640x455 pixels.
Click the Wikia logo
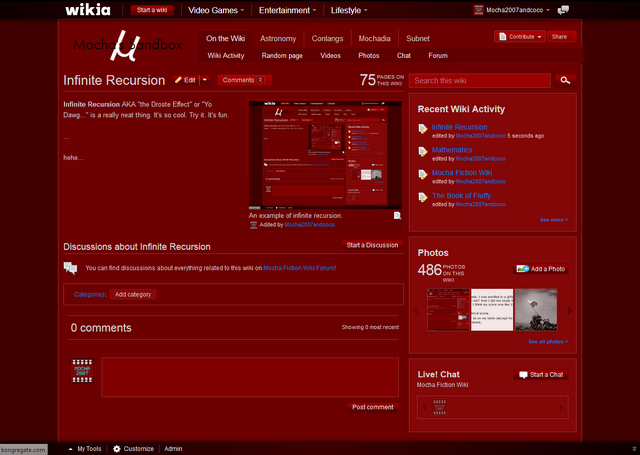[x=88, y=10]
